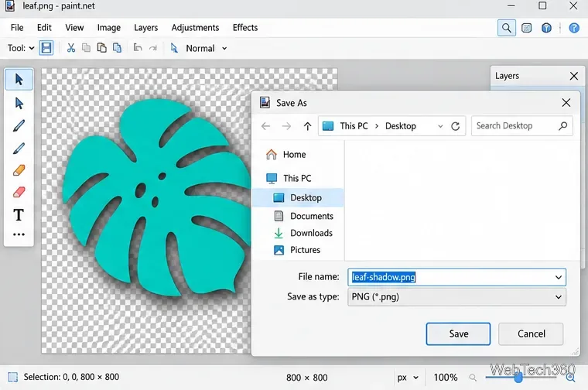Go forward in Save As dialog
The height and width of the screenshot is (390, 588).
pos(286,126)
